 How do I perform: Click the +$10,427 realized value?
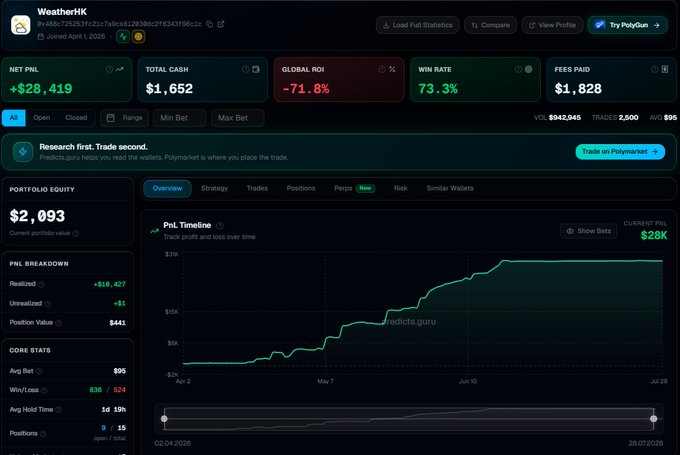coord(109,285)
